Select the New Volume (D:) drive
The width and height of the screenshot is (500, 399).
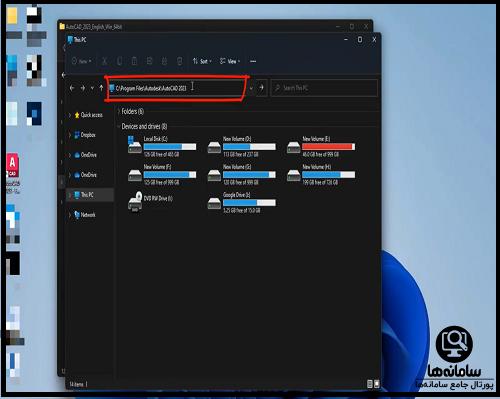click(241, 147)
